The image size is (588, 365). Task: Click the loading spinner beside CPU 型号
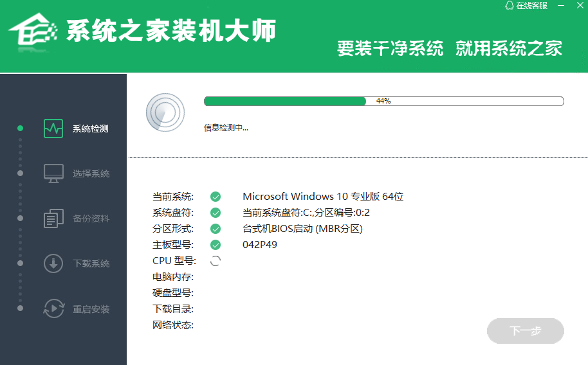point(216,261)
